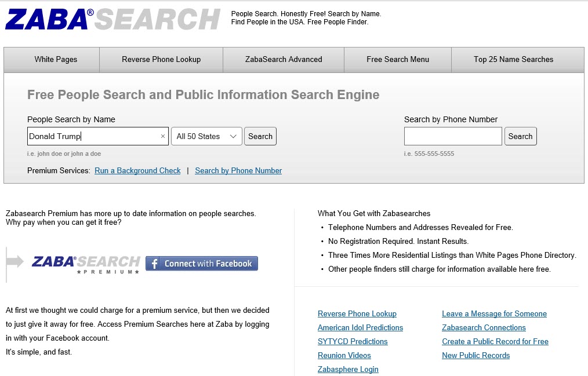The image size is (588, 376).
Task: Clear the name field with the X
Action: tap(162, 136)
